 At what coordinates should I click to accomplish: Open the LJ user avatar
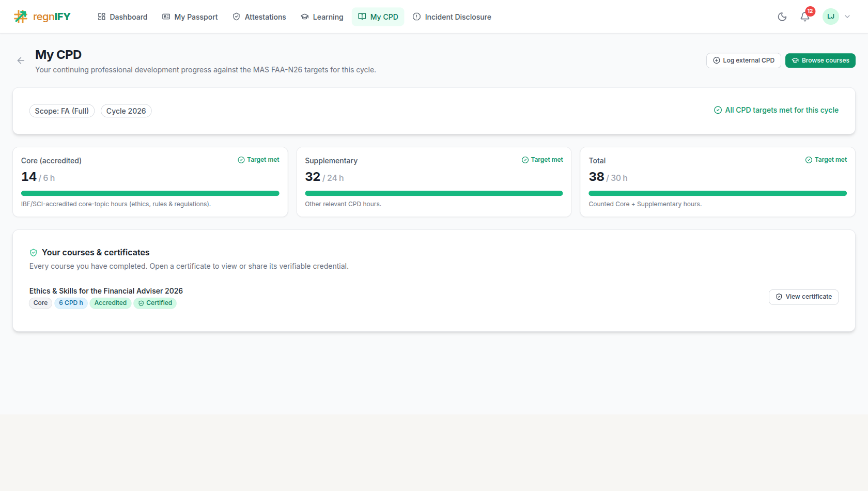831,17
